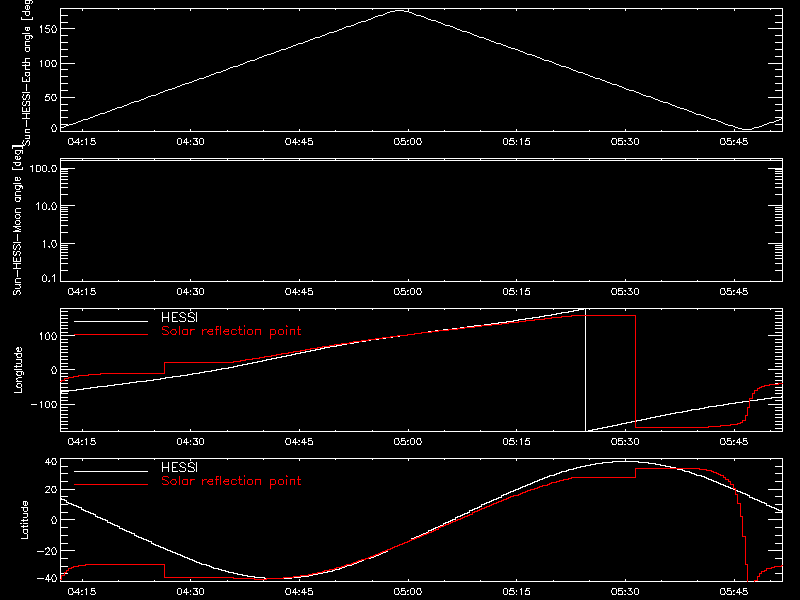Click 05:15 time label under Moon angle plot

click(x=516, y=291)
